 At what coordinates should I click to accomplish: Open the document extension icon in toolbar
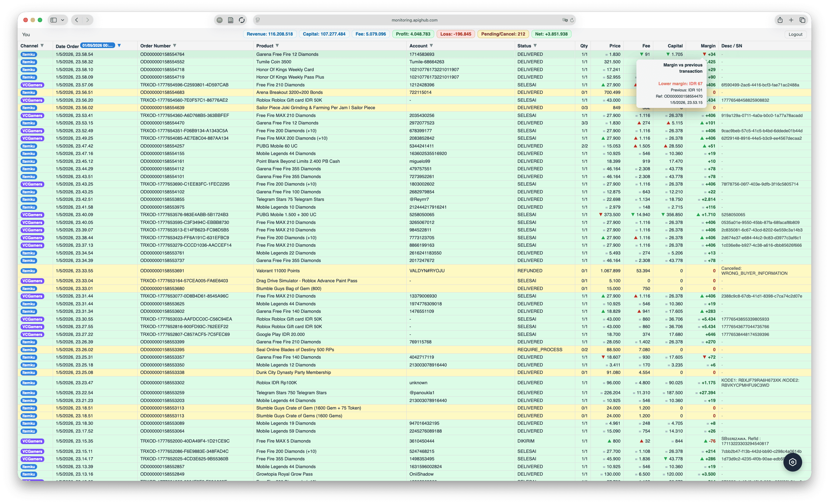tap(230, 20)
